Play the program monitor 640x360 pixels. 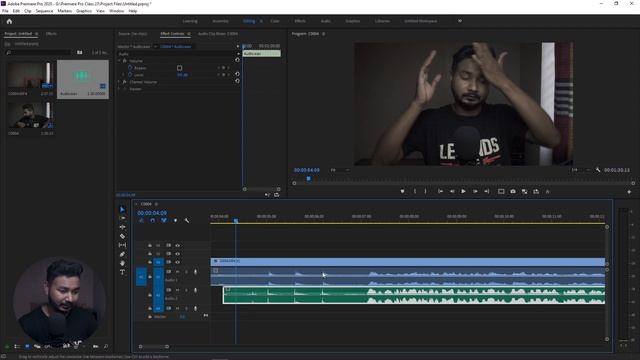click(x=463, y=191)
